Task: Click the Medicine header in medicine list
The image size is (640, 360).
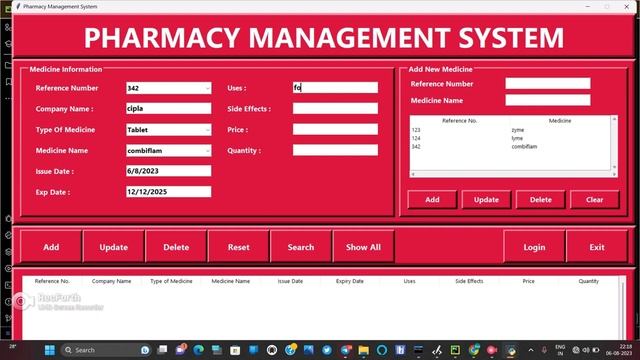Action: click(x=560, y=121)
